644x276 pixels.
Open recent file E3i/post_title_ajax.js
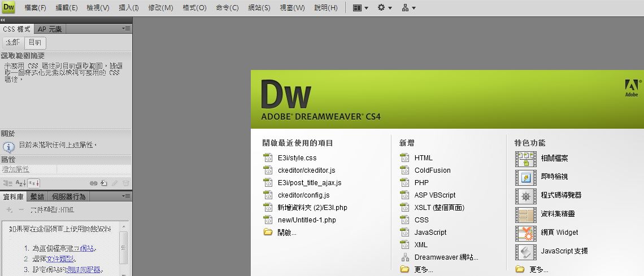[309, 183]
